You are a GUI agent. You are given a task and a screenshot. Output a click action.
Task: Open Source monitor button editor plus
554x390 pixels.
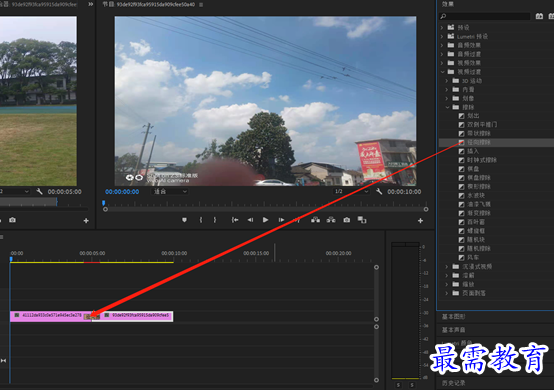coord(86,221)
